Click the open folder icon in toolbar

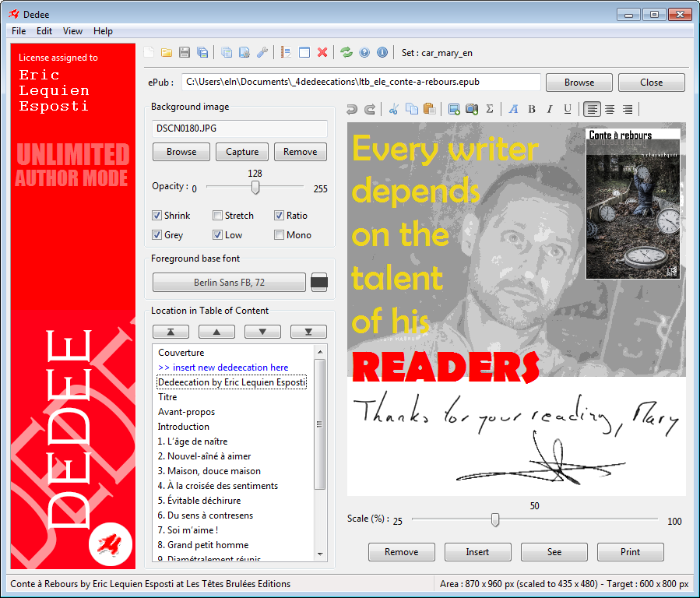[x=167, y=53]
